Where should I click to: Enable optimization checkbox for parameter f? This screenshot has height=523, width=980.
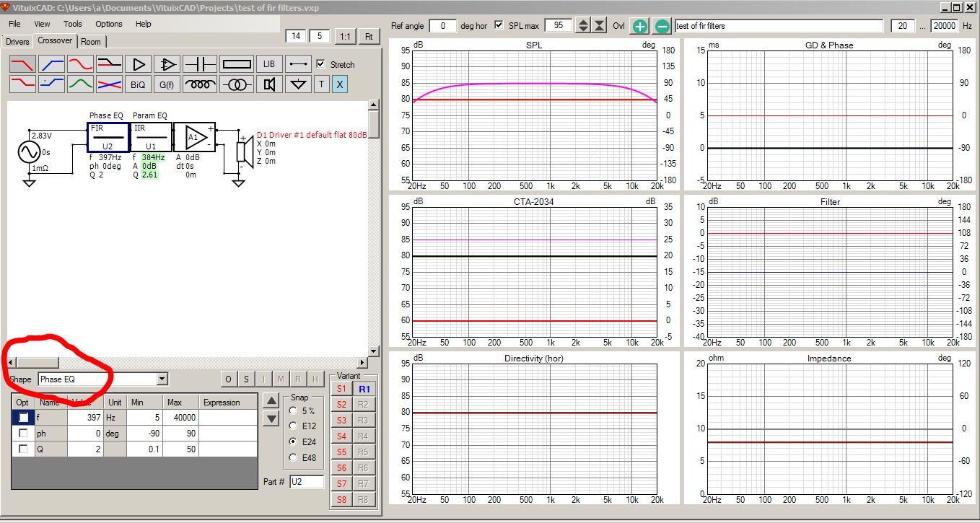pyautogui.click(x=24, y=417)
